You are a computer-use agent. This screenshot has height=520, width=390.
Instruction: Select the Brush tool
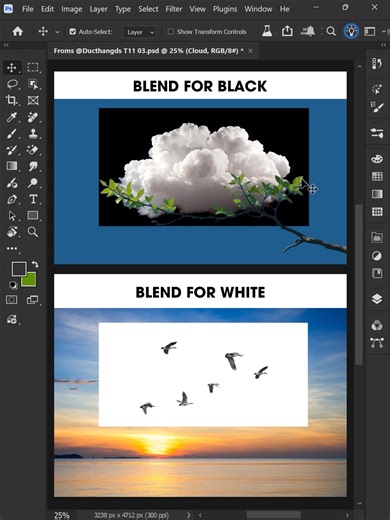pyautogui.click(x=12, y=134)
